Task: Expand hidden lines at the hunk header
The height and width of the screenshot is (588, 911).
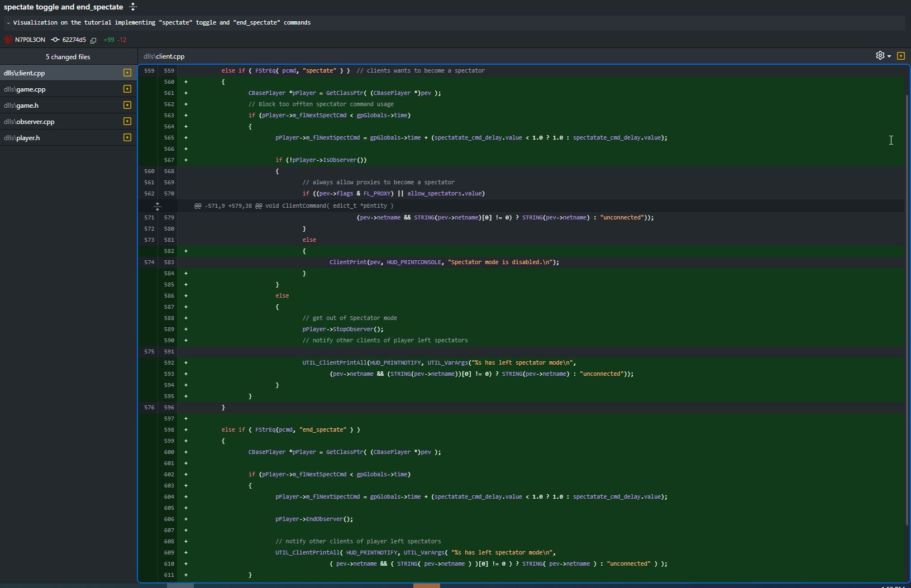Action: click(x=158, y=206)
